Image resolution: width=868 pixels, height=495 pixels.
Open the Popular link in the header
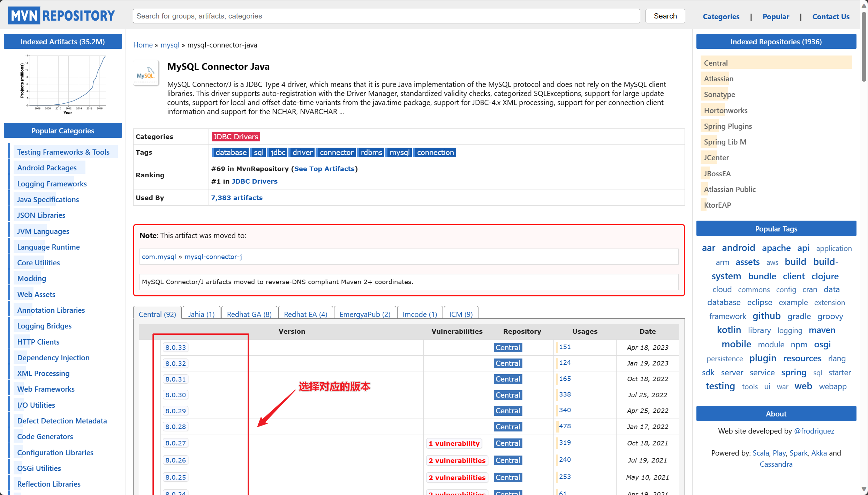click(x=776, y=16)
